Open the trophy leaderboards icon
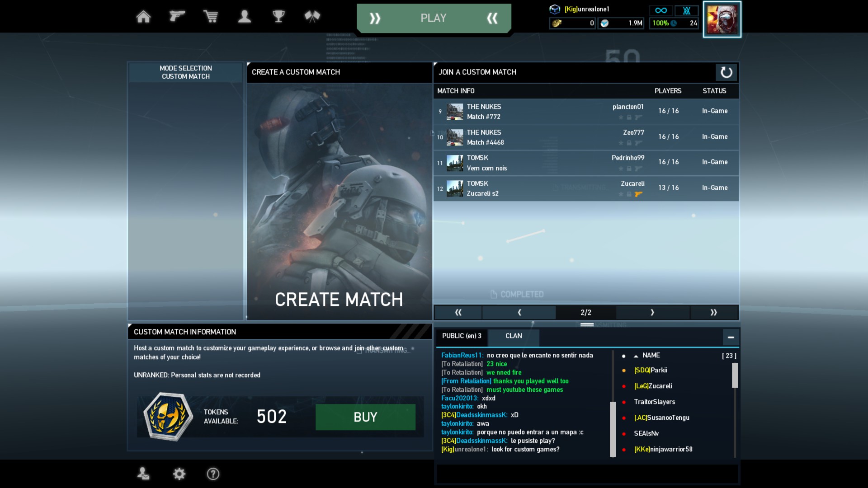The height and width of the screenshot is (488, 868). [278, 17]
